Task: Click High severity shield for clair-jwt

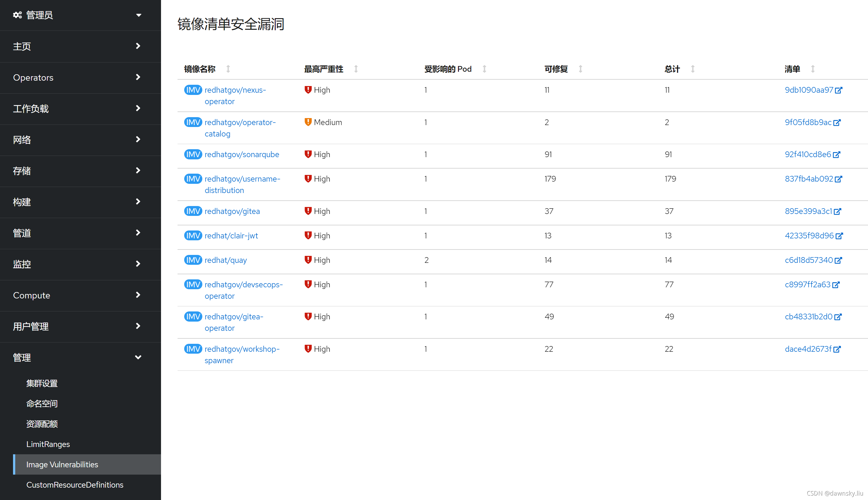Action: pyautogui.click(x=308, y=235)
